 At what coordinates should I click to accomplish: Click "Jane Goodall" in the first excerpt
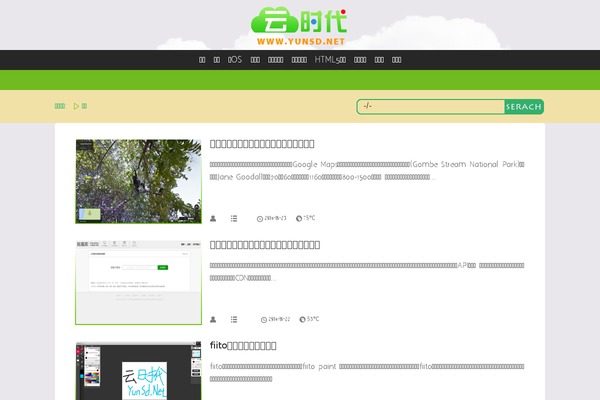pos(239,177)
